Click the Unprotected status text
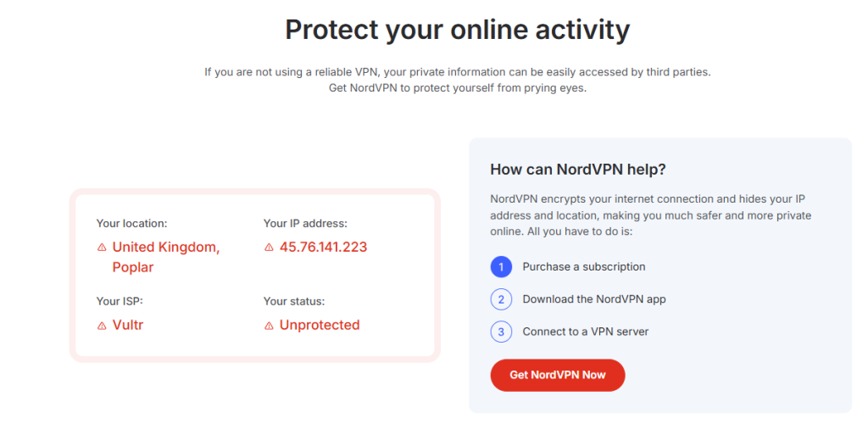The height and width of the screenshot is (424, 868). pyautogui.click(x=320, y=325)
